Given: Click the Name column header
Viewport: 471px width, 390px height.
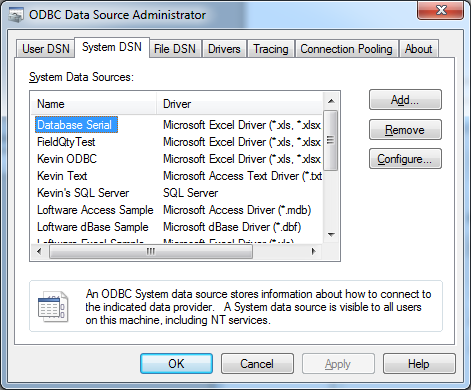Looking at the screenshot, I should (94, 104).
